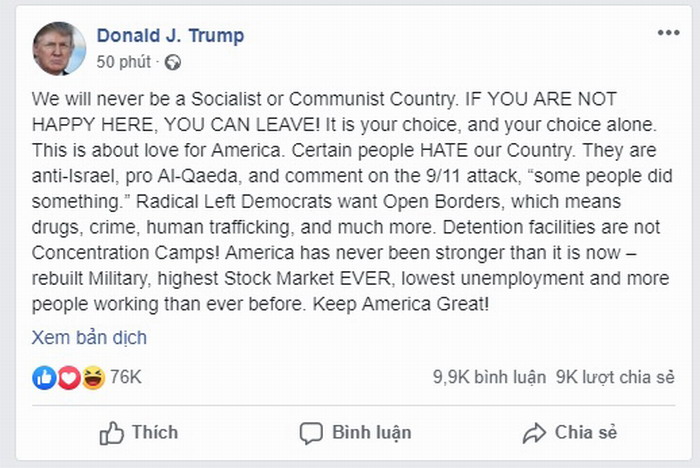This screenshot has height=468, width=700.
Task: Click the share arrow icon
Action: (534, 433)
